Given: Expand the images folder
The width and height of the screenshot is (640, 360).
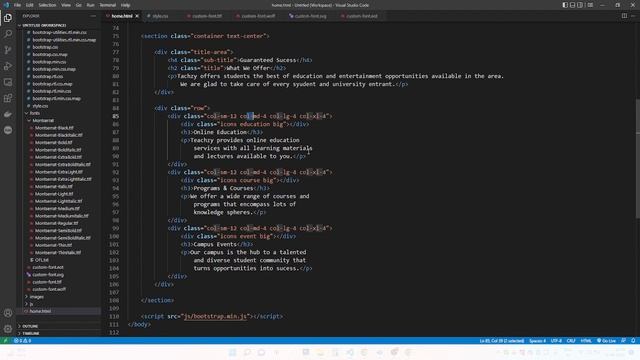Looking at the screenshot, I should coord(36,297).
